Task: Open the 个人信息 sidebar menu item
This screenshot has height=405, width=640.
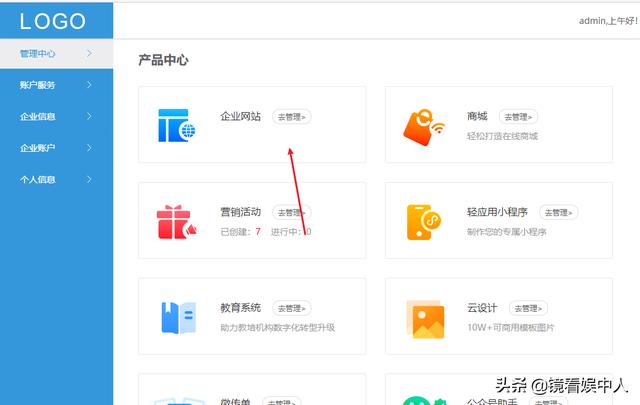Action: click(56, 179)
